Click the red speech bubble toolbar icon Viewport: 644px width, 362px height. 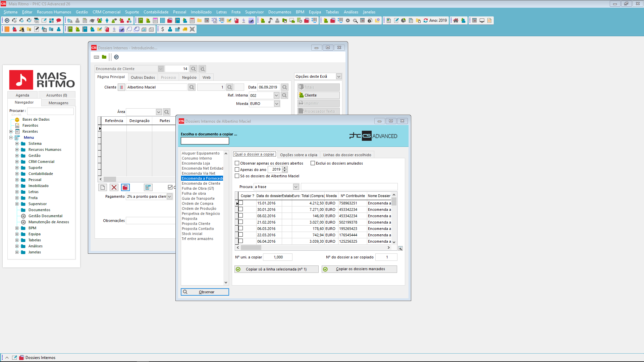click(x=59, y=20)
